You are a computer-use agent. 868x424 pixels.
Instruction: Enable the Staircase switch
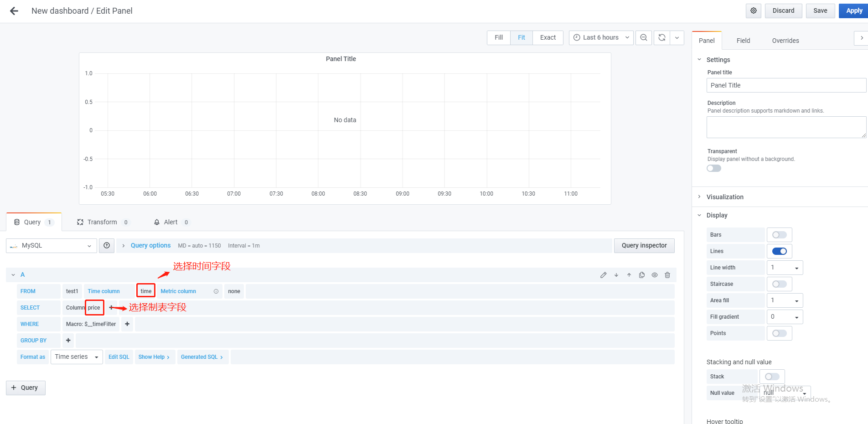(x=780, y=284)
